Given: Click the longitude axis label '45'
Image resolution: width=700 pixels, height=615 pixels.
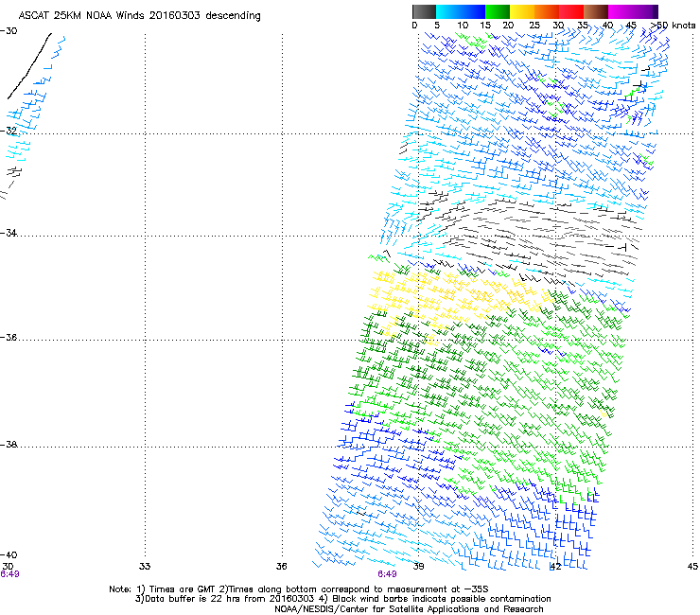Looking at the screenshot, I should (692, 566).
